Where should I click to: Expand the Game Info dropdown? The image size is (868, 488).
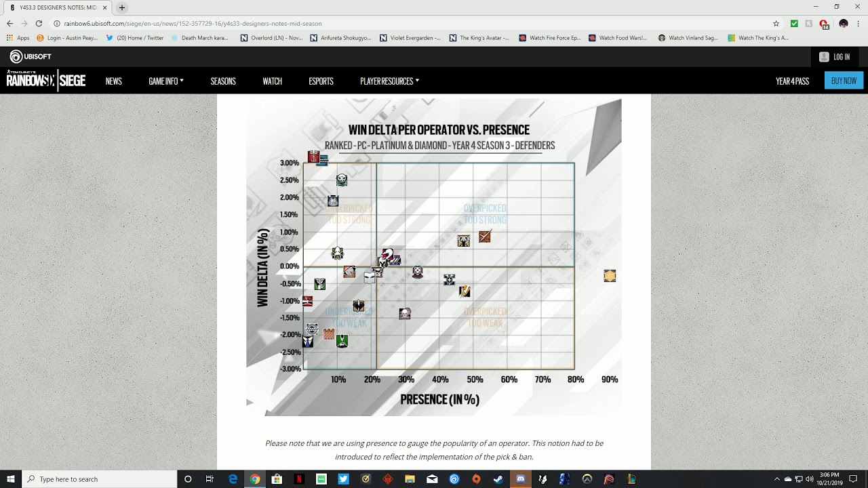pyautogui.click(x=166, y=81)
